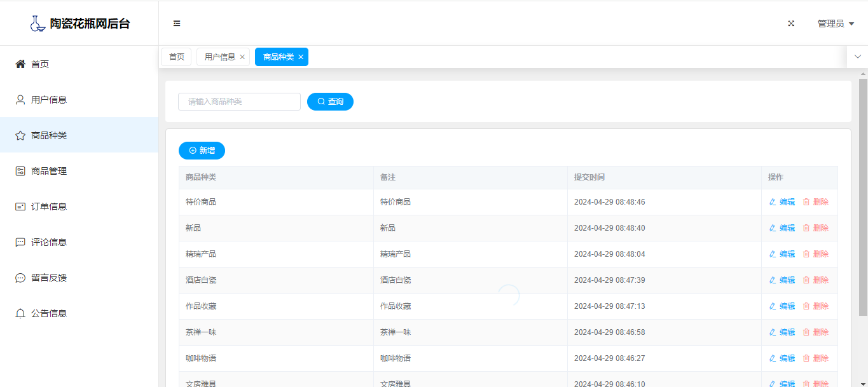Close the 用户信息 tab
Viewport: 868px width, 387px height.
tap(242, 57)
